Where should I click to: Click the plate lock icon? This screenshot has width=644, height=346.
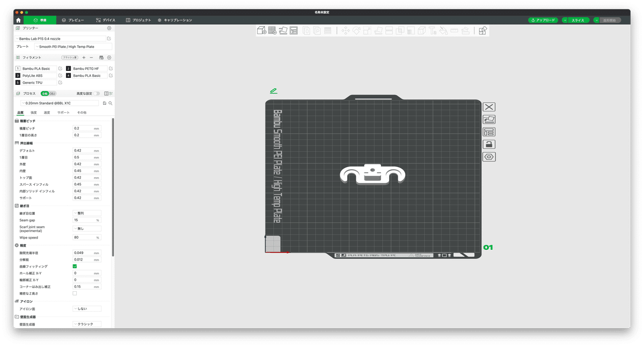click(x=489, y=144)
